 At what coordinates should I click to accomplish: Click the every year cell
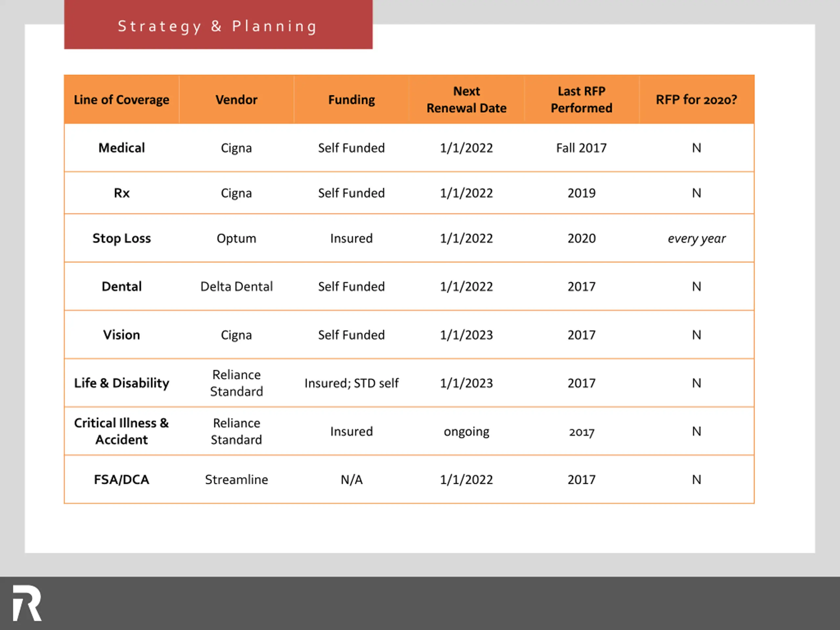pyautogui.click(x=697, y=239)
